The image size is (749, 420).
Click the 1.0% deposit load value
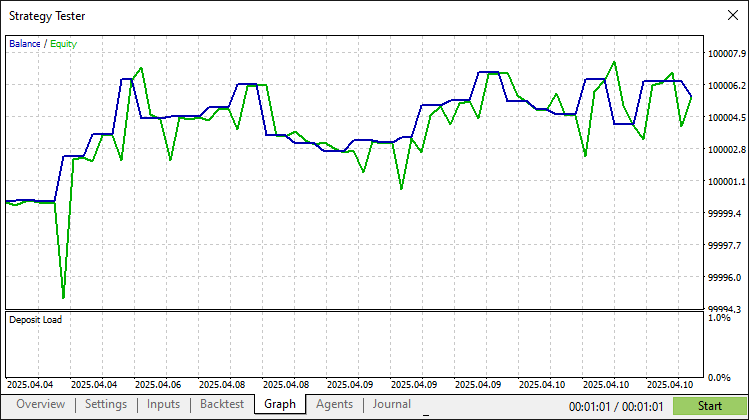tap(719, 318)
